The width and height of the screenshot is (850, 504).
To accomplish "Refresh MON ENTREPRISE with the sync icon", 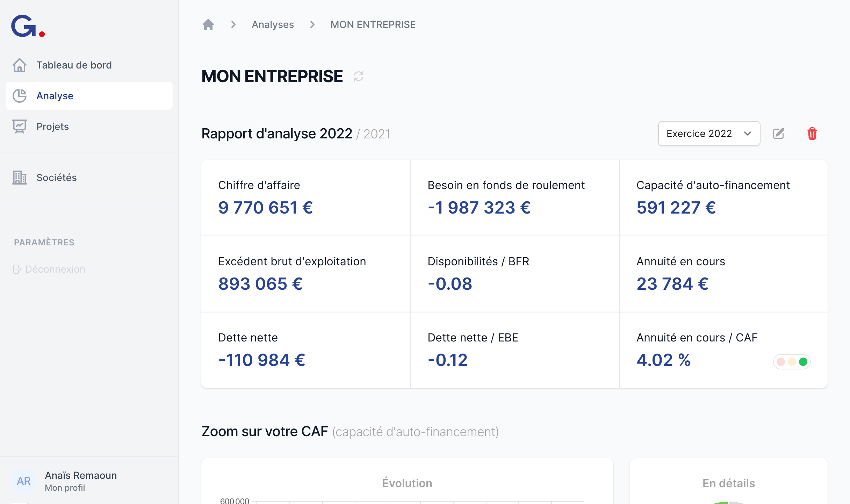I will coord(358,76).
